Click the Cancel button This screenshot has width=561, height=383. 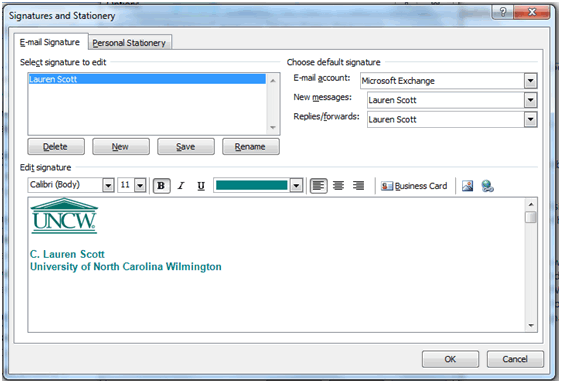(x=515, y=359)
